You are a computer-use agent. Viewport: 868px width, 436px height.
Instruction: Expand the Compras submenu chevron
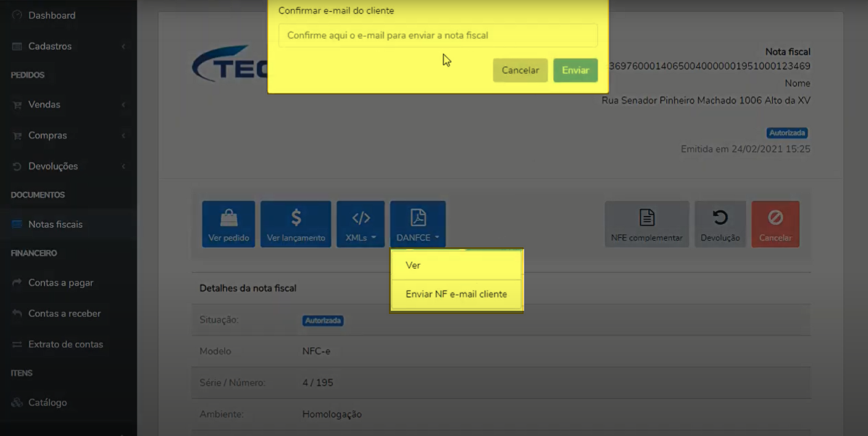(x=123, y=136)
